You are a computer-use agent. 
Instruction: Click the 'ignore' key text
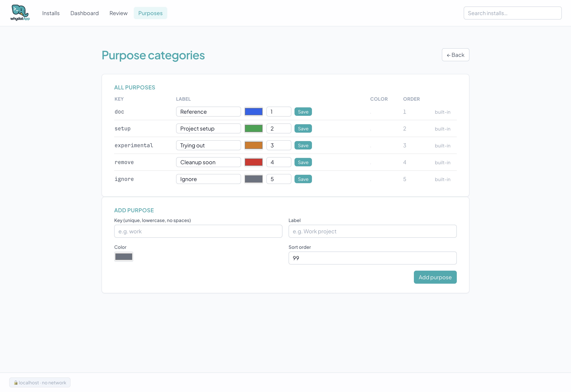(124, 179)
